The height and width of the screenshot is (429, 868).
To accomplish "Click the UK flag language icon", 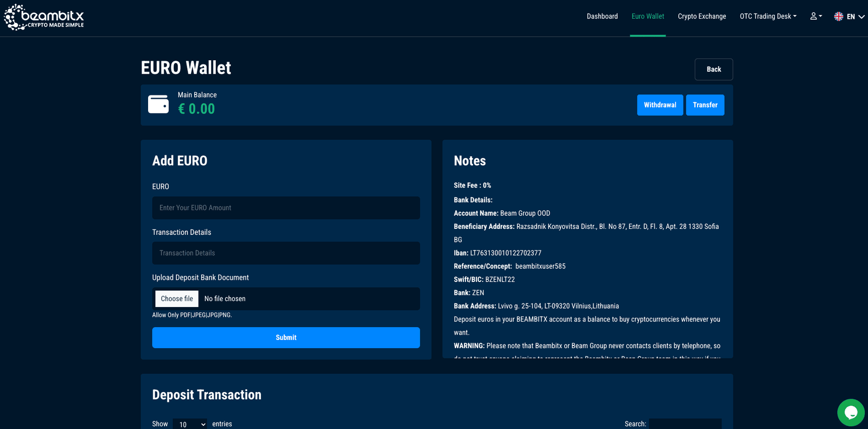I will (x=839, y=17).
